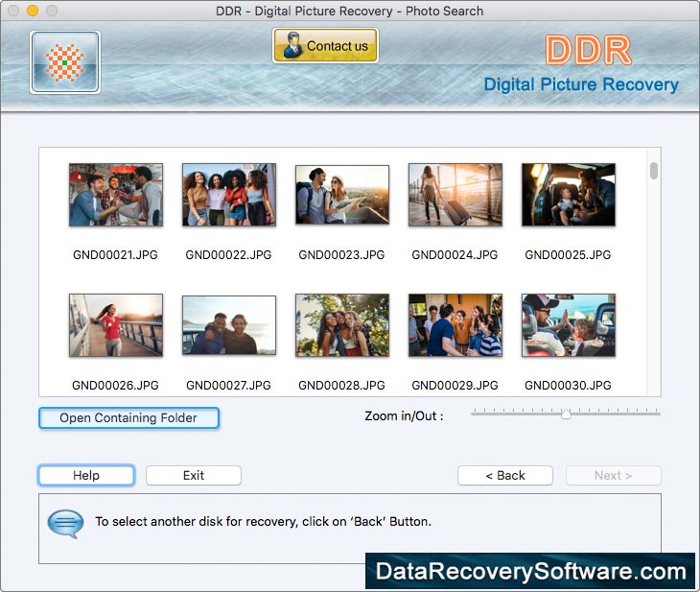
Task: Click file name label GND00030.JPG
Action: click(568, 385)
